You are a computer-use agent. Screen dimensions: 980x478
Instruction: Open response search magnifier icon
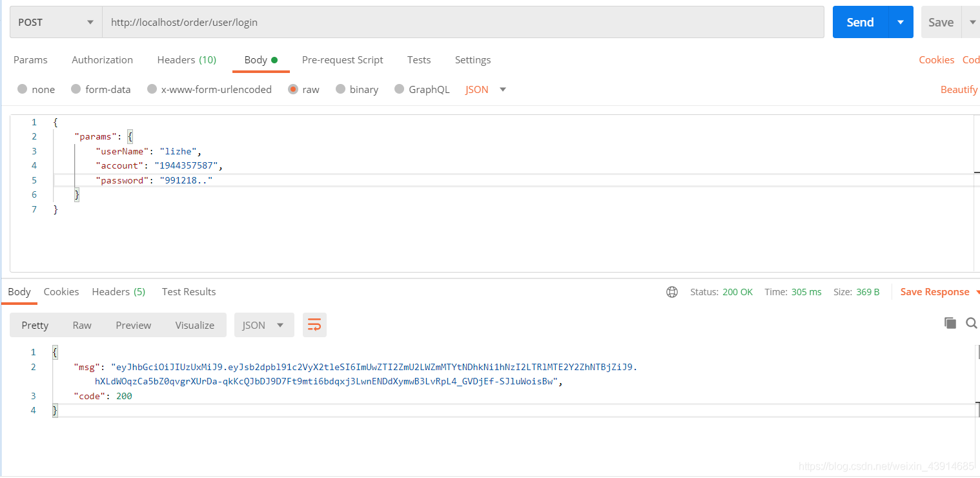971,323
